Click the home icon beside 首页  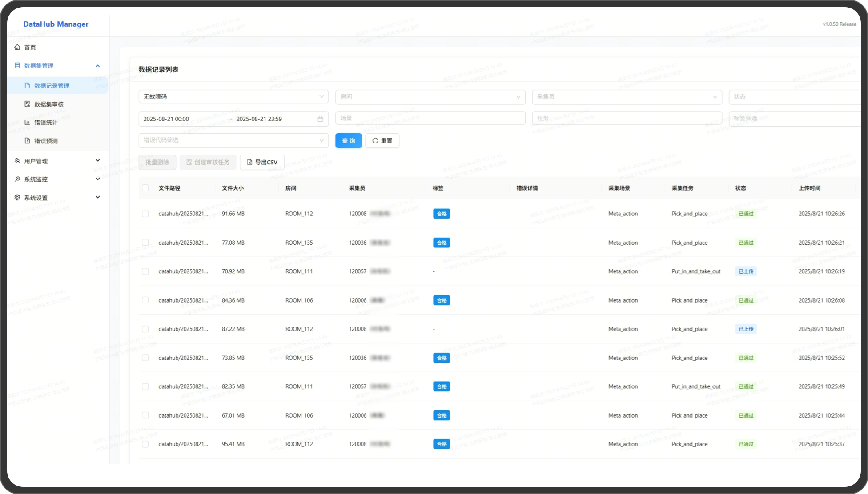pos(17,47)
